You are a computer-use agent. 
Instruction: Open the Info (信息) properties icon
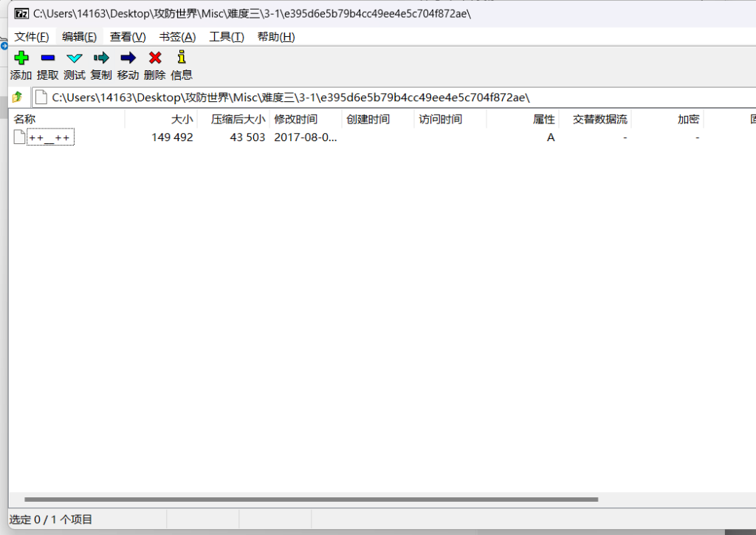pos(182,58)
